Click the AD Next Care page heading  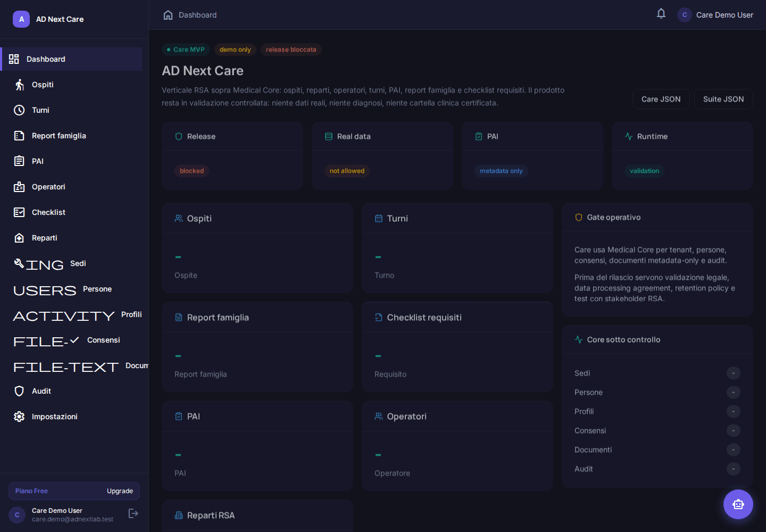[203, 71]
